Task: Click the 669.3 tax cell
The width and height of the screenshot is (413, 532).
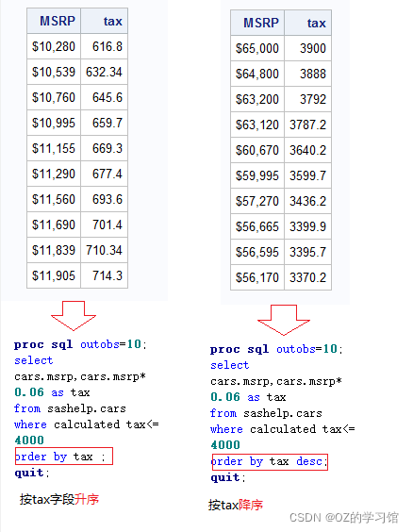Action: 104,148
